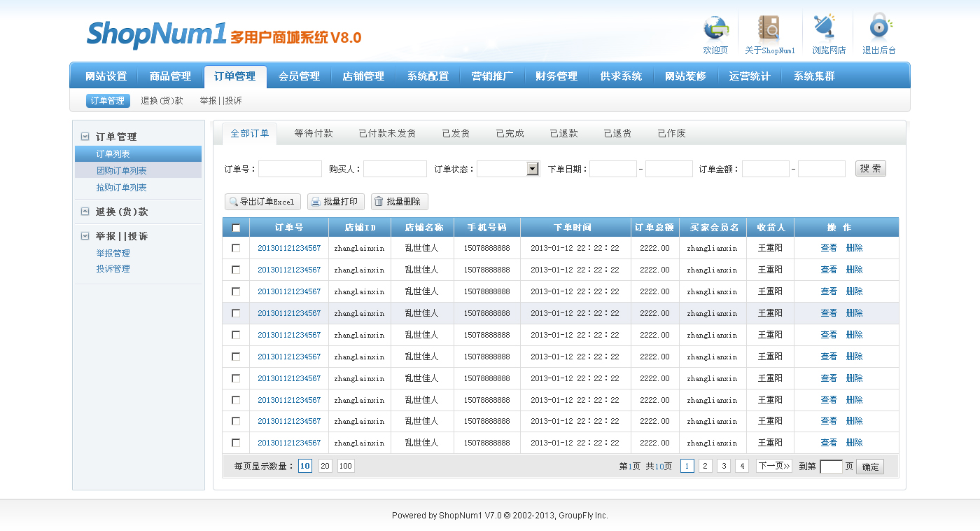Screen dimensions: 980x531
Task: Show 100 items per page
Action: [x=346, y=466]
